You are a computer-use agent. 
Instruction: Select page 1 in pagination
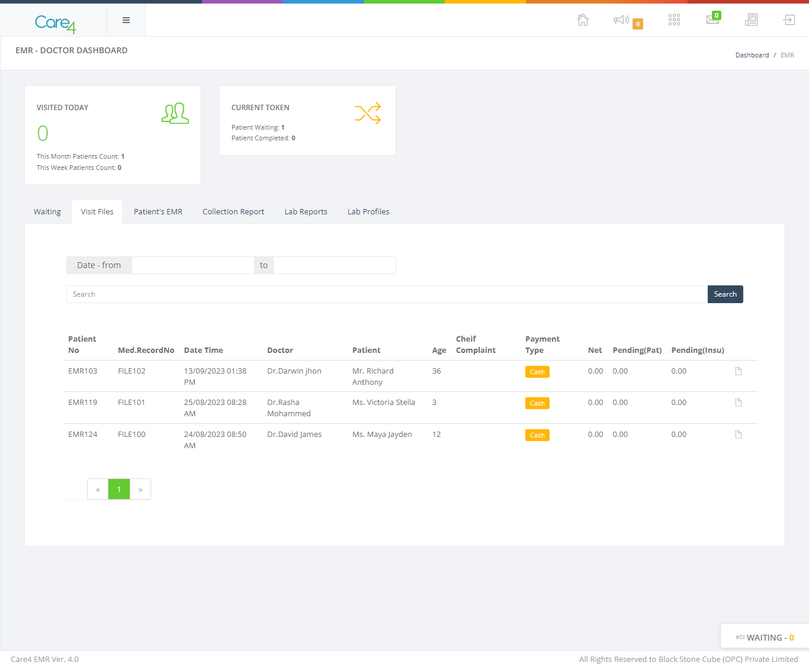click(x=119, y=490)
